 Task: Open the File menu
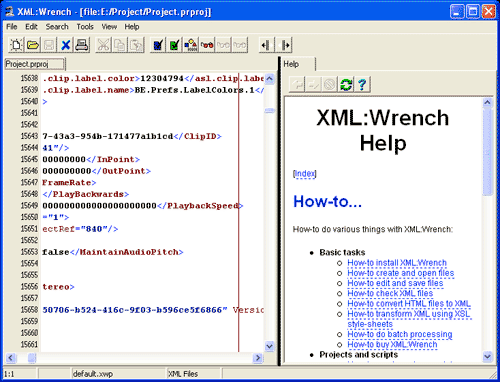click(12, 27)
